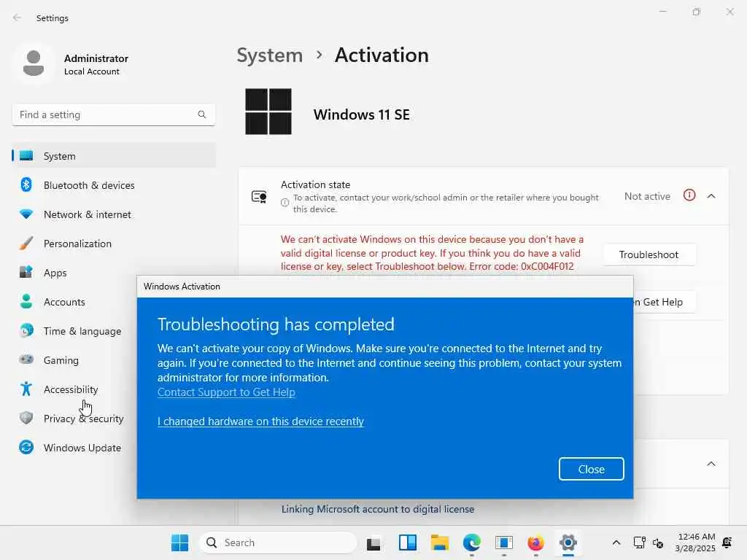Click I changed hardware on this device recently

pos(260,421)
